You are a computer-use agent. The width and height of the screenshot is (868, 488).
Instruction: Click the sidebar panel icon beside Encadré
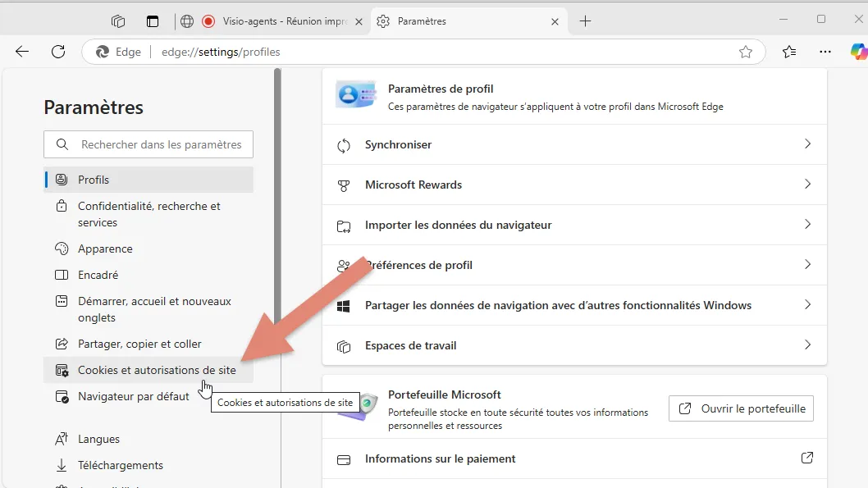[x=62, y=275]
